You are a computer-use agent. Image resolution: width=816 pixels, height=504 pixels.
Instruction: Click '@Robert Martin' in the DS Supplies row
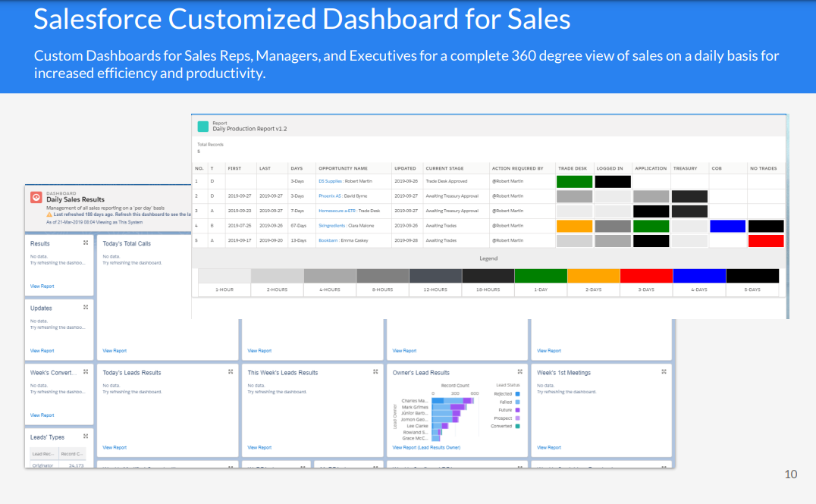(x=508, y=182)
